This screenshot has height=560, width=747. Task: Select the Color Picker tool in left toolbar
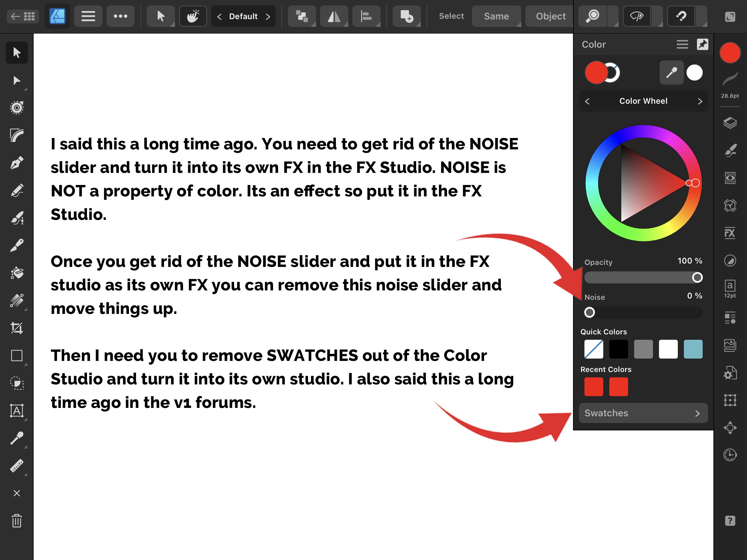coord(16,438)
